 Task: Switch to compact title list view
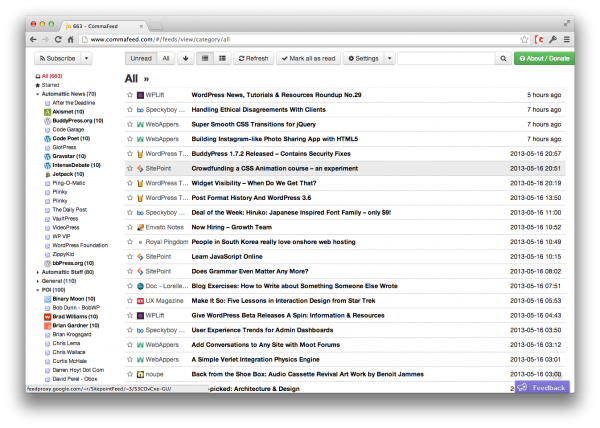pyautogui.click(x=205, y=59)
